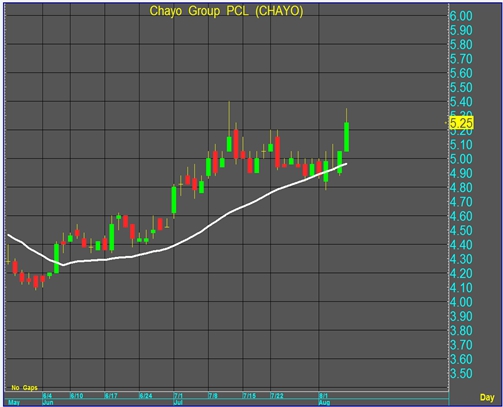Select the highlighted 5.25 last-price marker
503x407 pixels.
(461, 123)
